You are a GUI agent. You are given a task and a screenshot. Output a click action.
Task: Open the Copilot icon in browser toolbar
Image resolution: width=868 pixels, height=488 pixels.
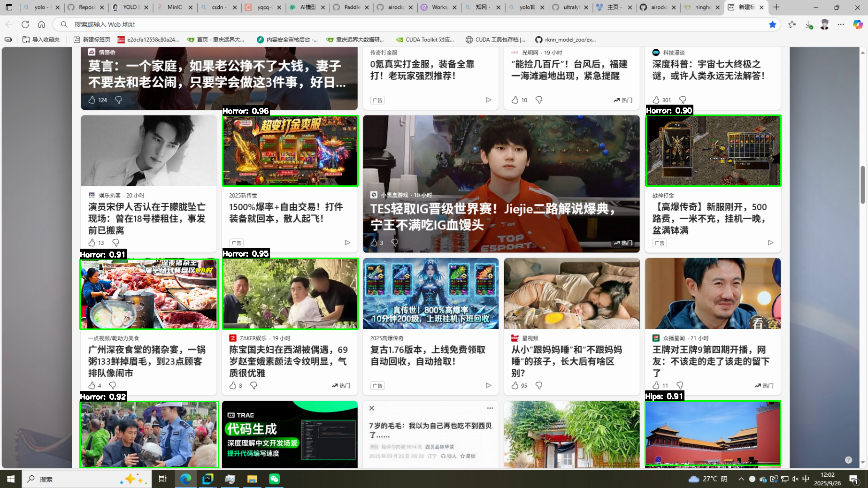click(x=858, y=24)
